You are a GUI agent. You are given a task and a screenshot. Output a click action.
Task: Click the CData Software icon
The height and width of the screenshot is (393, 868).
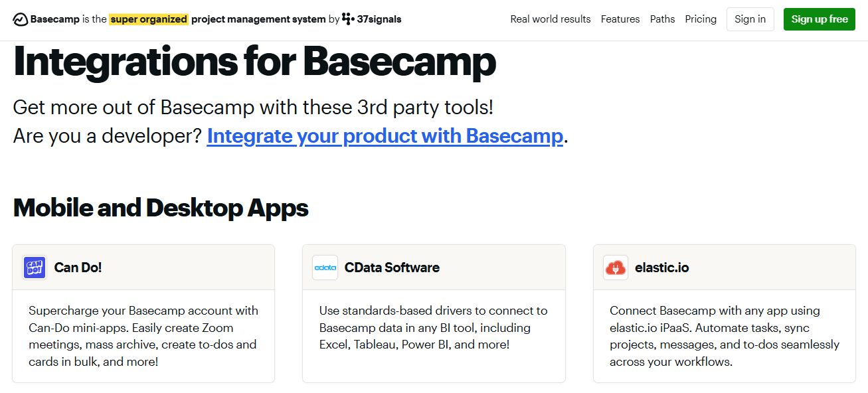click(325, 267)
